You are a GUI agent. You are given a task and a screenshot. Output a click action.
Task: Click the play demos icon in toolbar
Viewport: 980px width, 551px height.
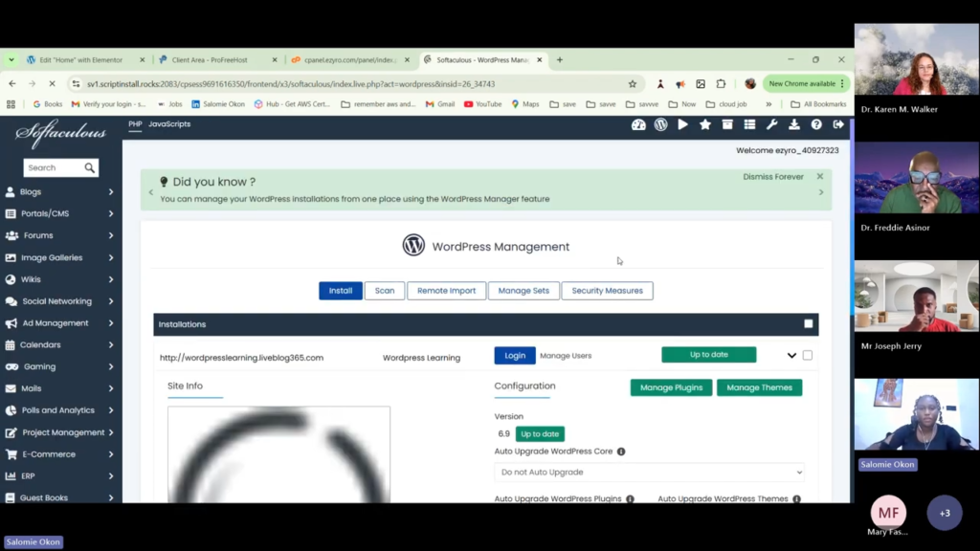click(682, 124)
